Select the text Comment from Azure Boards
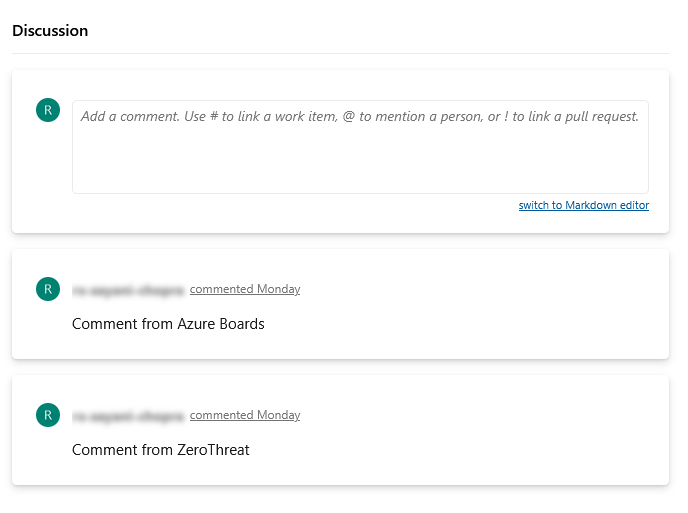This screenshot has width=688, height=513. click(168, 324)
